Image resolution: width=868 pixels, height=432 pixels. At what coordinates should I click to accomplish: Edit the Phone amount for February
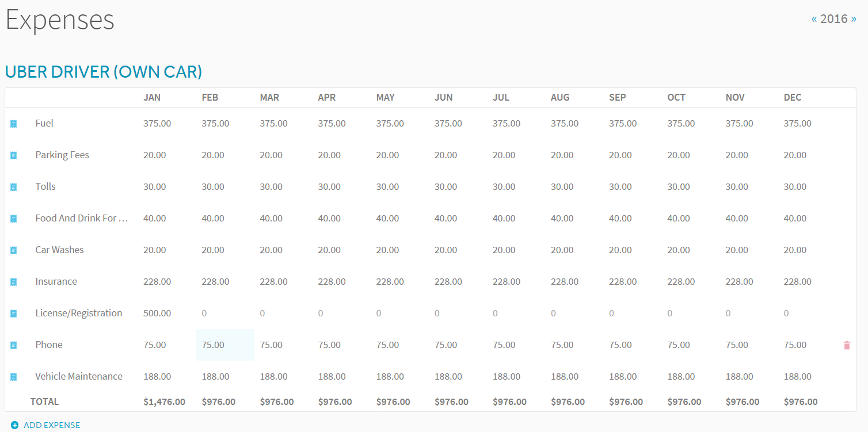[213, 345]
